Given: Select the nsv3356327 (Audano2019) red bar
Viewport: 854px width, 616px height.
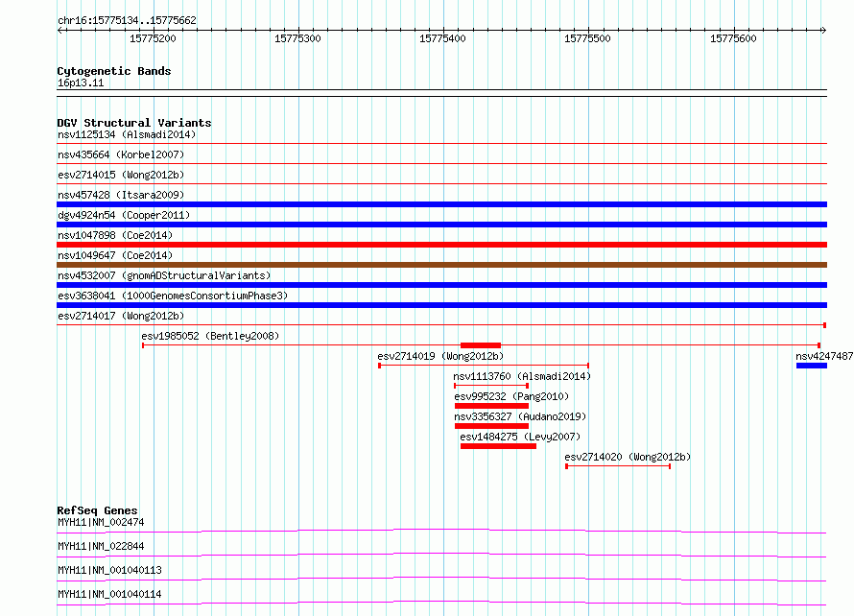Looking at the screenshot, I should coord(491,426).
